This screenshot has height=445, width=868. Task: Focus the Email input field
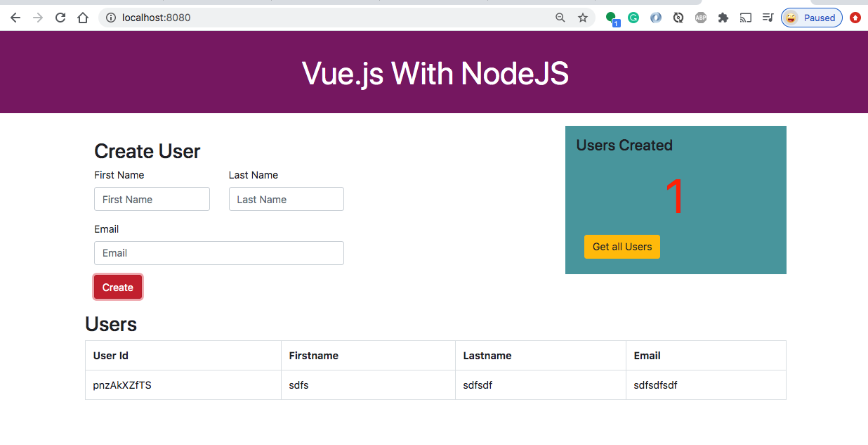tap(219, 253)
